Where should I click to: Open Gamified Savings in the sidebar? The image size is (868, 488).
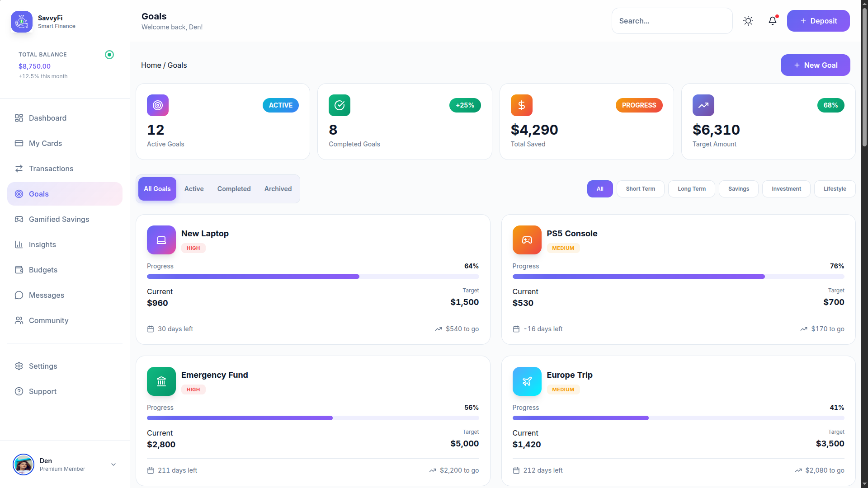click(59, 219)
